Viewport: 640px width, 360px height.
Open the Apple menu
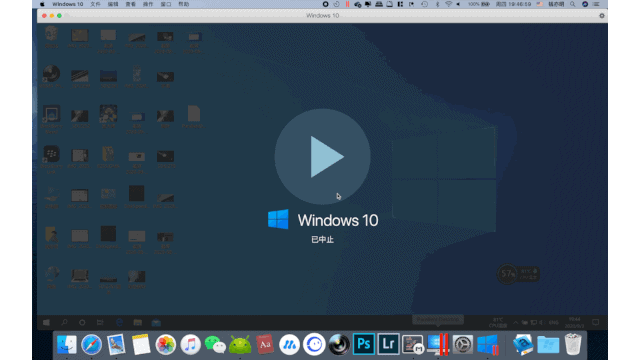coord(42,4)
